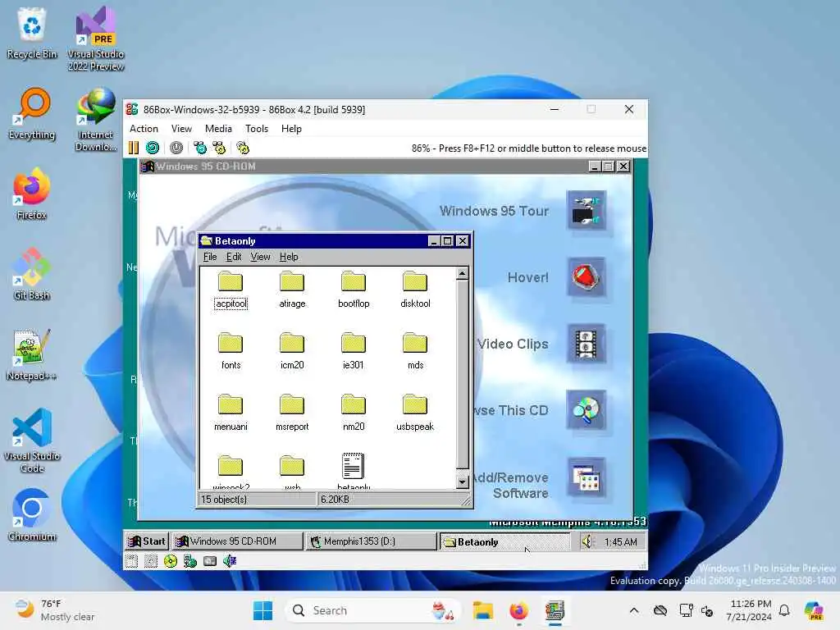Click the Betaonly scrollbar down arrow

[x=463, y=482]
